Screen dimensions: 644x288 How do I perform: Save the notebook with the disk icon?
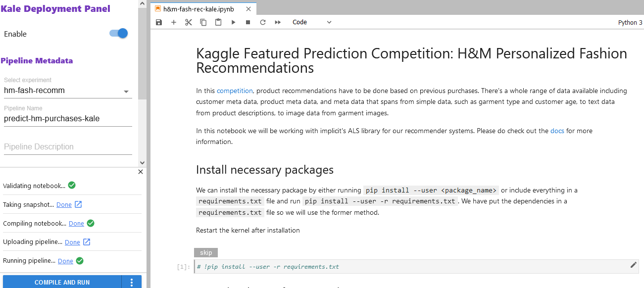[x=159, y=22]
